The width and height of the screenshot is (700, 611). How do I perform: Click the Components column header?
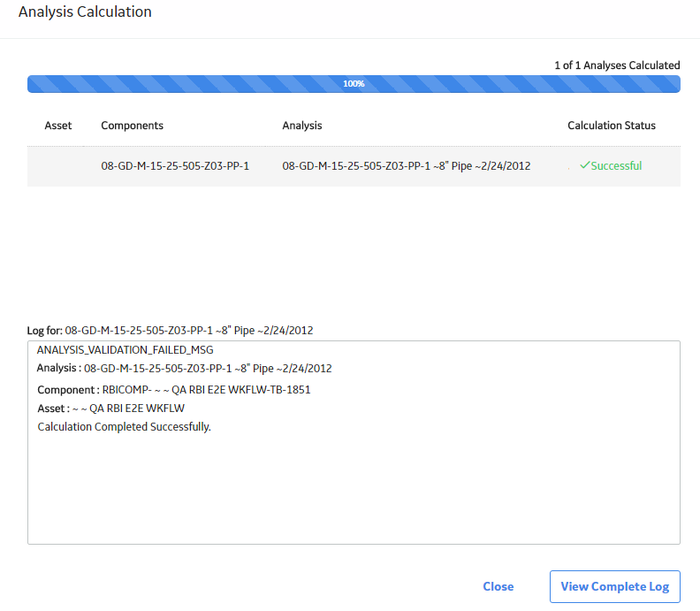point(133,126)
